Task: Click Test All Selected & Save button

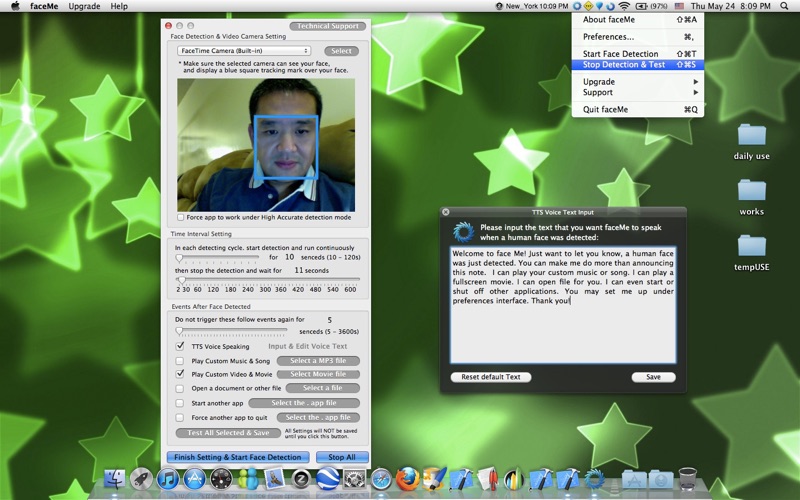Action: click(x=228, y=433)
